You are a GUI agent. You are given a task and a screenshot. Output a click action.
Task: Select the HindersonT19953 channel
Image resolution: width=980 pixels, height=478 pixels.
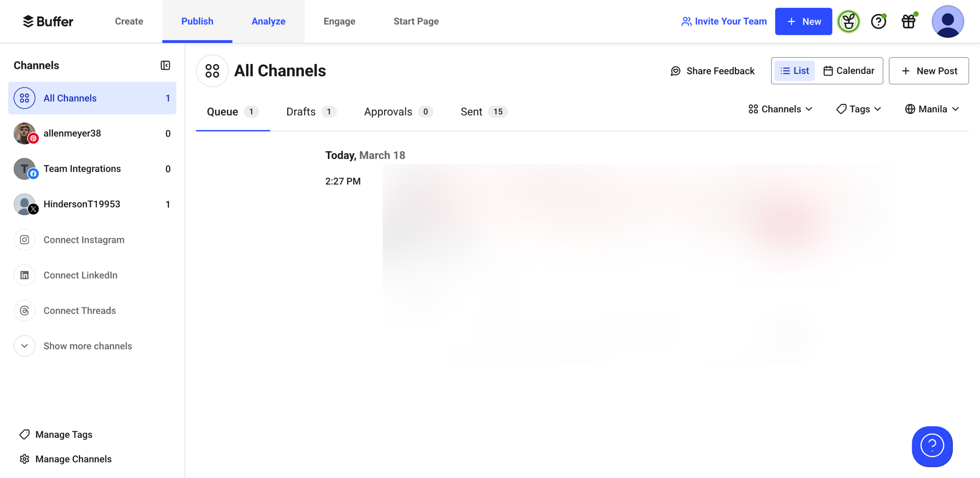(x=82, y=204)
